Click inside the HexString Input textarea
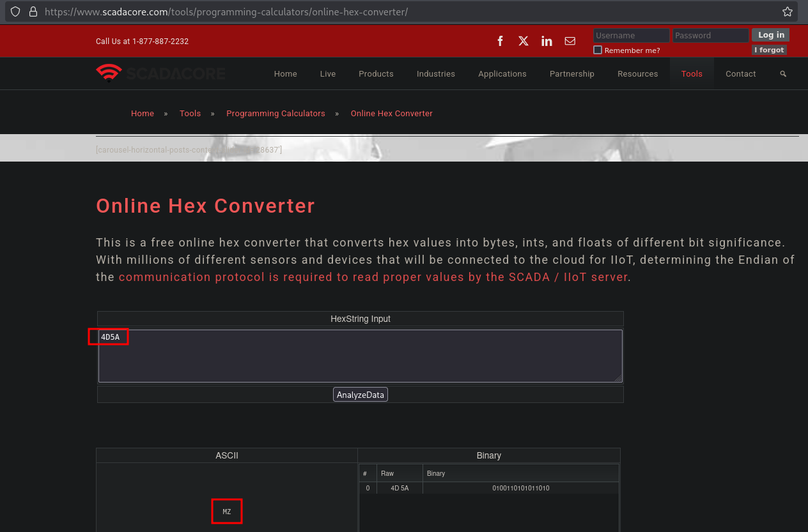Screen dimensions: 808x532 [x=360, y=356]
